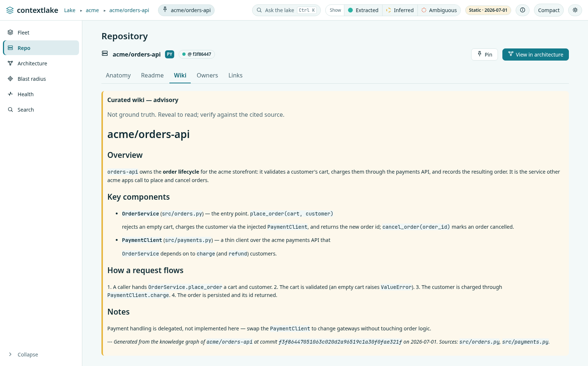Click the 'Key components' heading
This screenshot has height=366, width=588.
click(x=139, y=197)
